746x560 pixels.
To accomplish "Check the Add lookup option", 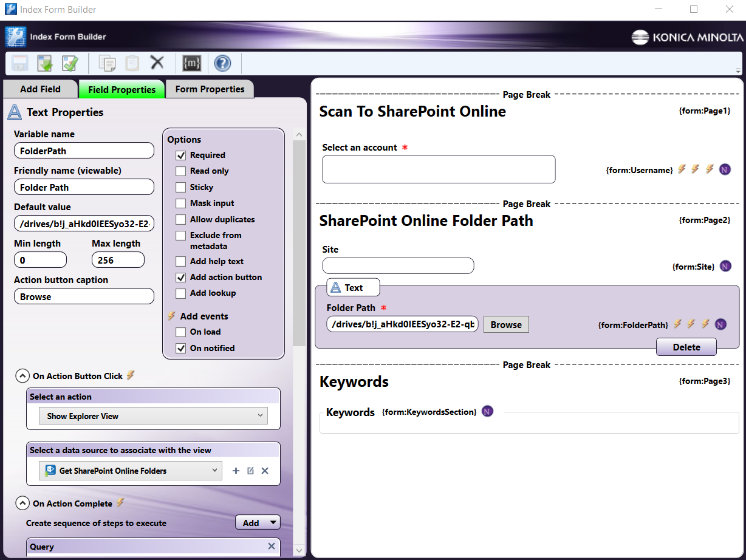I will pos(181,293).
